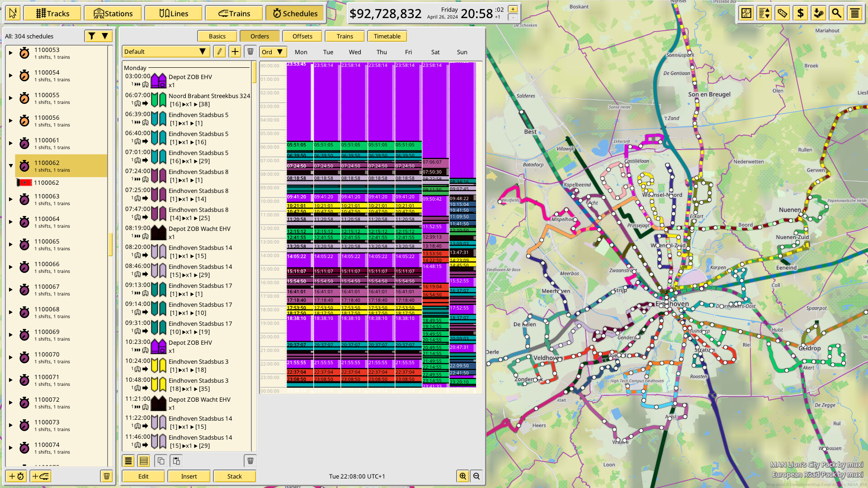Click the trash icon below the orders list
Image resolution: width=868 pixels, height=488 pixels.
(250, 460)
